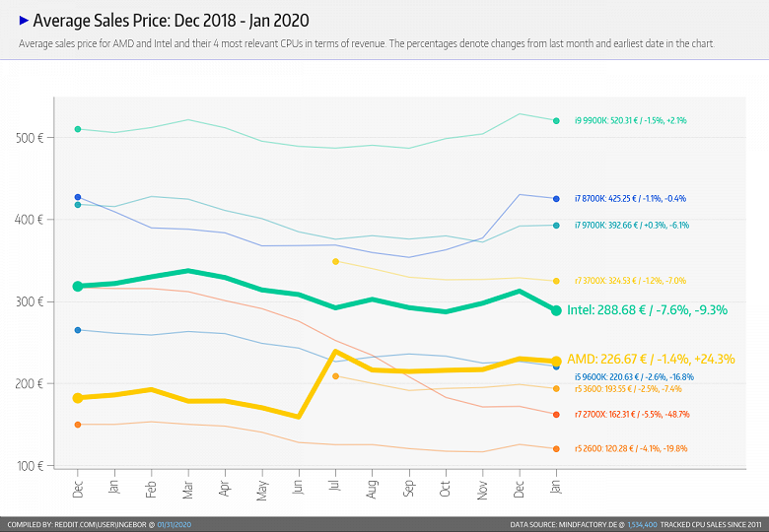
Task: Click the r7 2700X January data dot
Action: click(556, 415)
